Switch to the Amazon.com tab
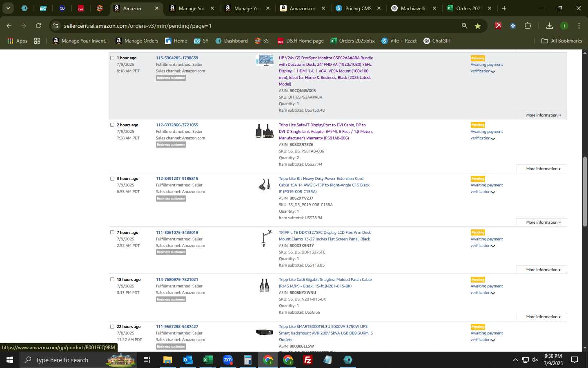The image size is (588, 368). click(x=303, y=8)
